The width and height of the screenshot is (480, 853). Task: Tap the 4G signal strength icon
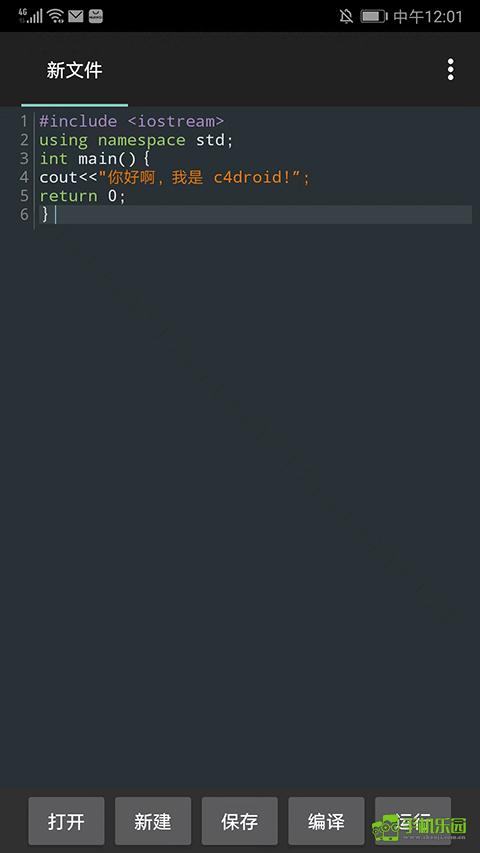(30, 15)
